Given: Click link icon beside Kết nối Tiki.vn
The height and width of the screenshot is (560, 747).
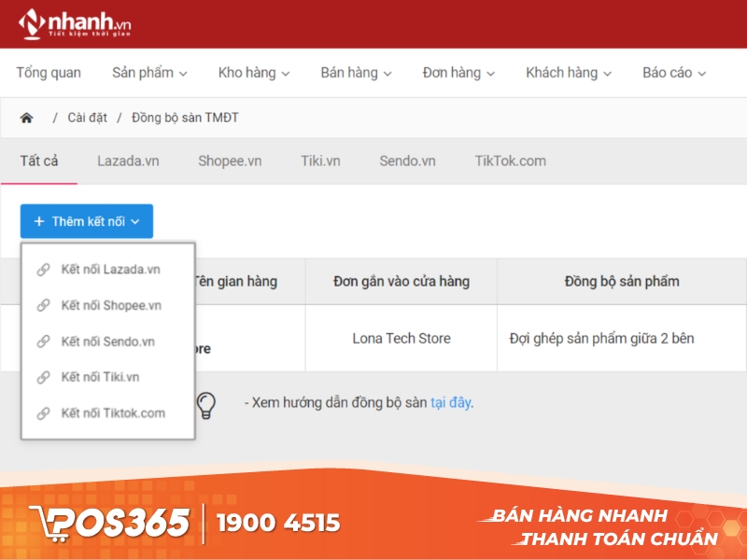Looking at the screenshot, I should point(43,377).
